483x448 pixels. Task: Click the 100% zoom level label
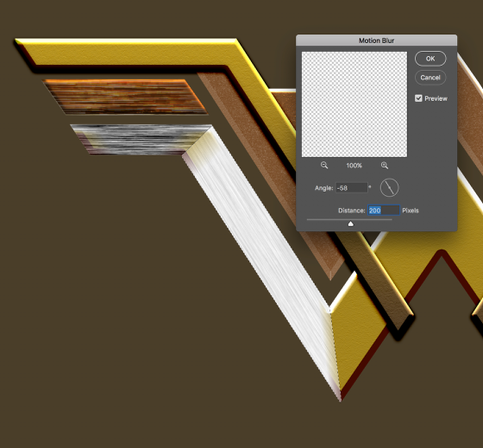(354, 166)
